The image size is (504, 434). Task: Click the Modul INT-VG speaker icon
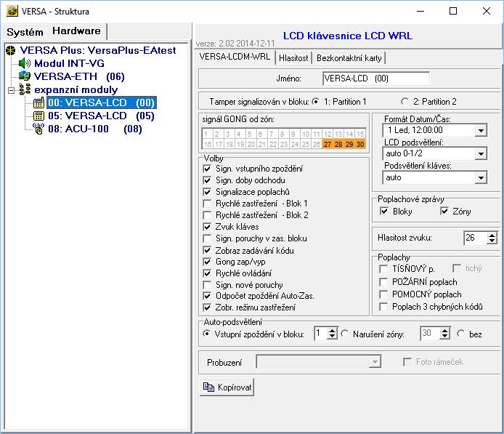25,63
